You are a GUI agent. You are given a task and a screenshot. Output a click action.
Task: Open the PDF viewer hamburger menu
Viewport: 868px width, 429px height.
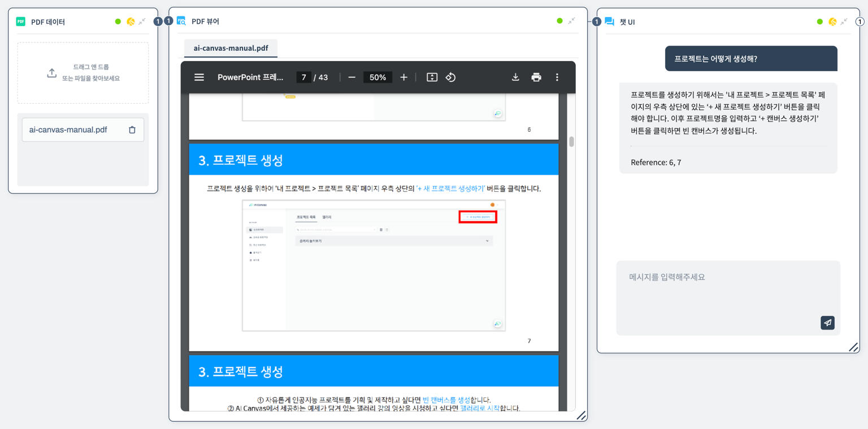tap(199, 77)
